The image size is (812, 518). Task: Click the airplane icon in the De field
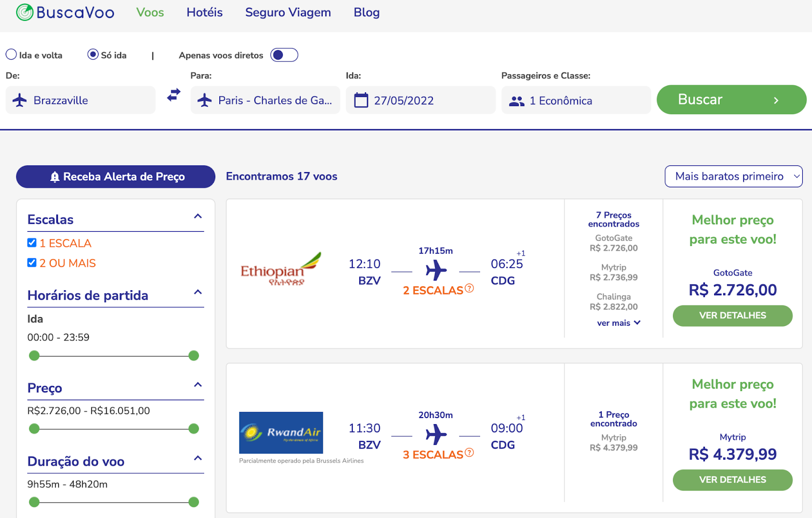[19, 100]
